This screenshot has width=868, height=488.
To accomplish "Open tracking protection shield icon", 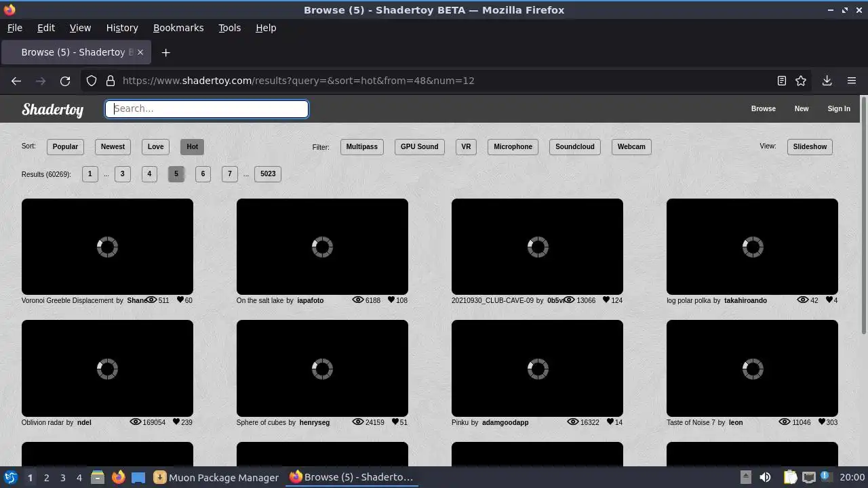I will tap(92, 81).
